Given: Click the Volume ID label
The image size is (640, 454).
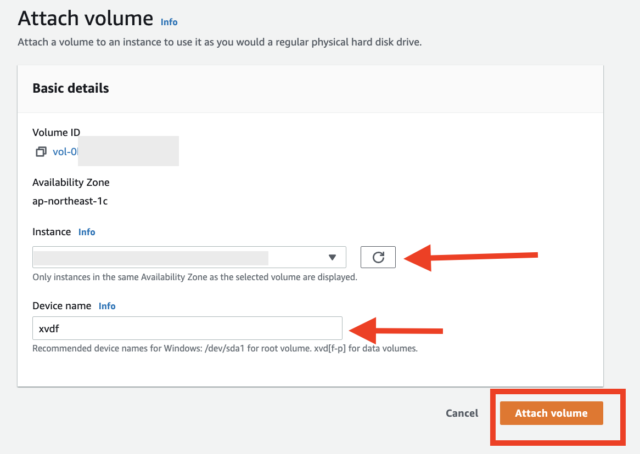Looking at the screenshot, I should coord(56,132).
